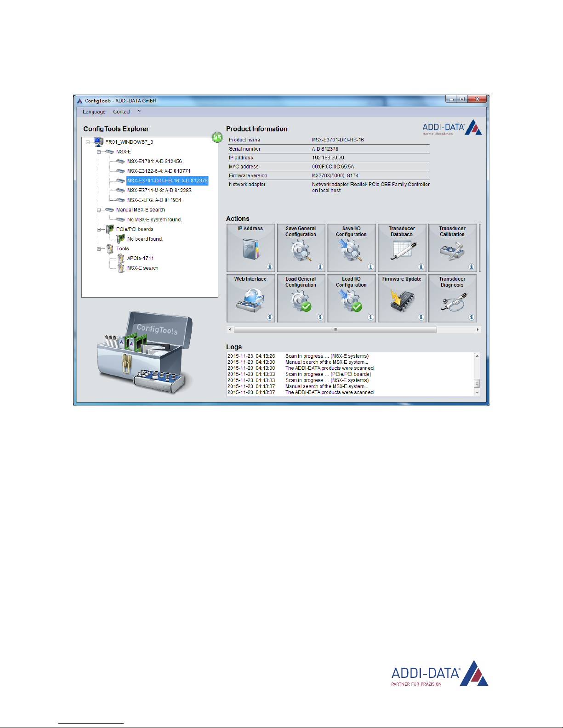Click info icon on Load I/O Configuration tile

coord(370,317)
